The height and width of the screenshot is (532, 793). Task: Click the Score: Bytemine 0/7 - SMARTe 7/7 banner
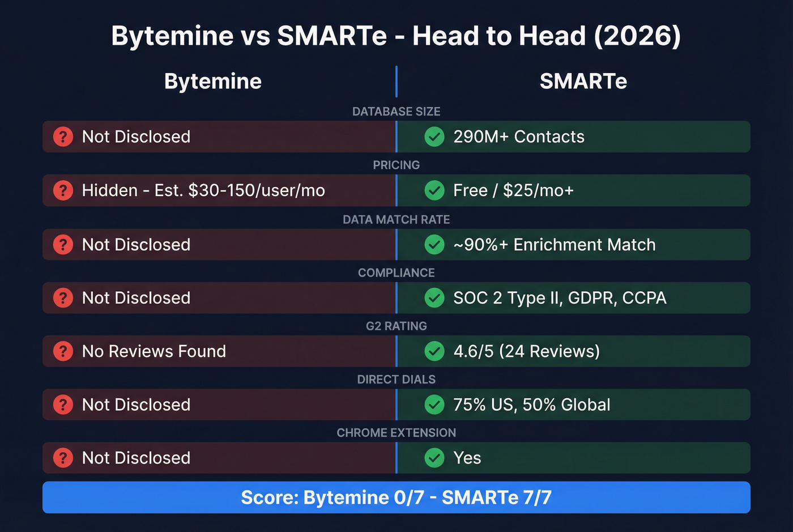(396, 497)
